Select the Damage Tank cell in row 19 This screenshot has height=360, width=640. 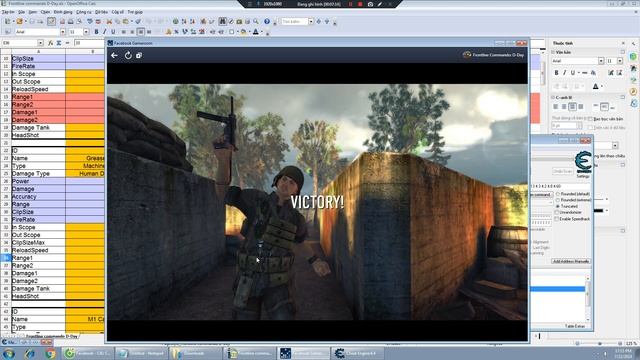pyautogui.click(x=38, y=128)
